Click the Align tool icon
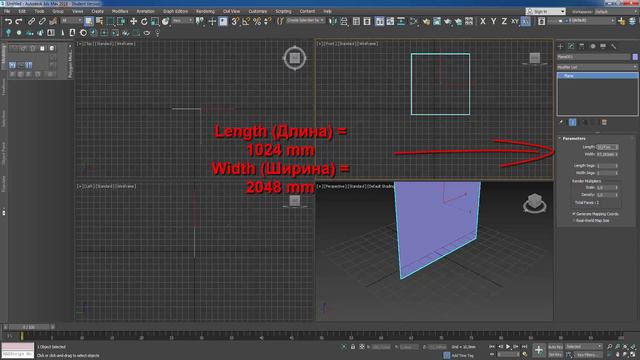This screenshot has height=360, width=640. click(344, 21)
